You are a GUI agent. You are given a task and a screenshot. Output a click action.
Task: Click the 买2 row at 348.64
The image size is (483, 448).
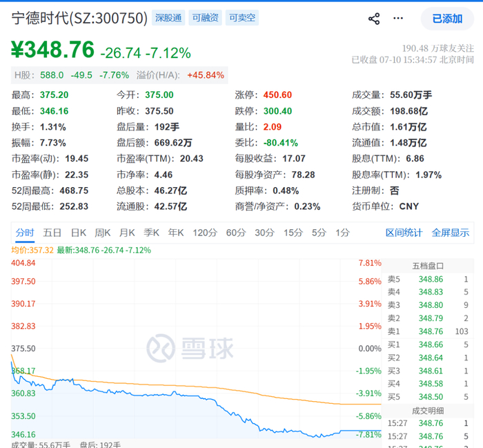point(428,358)
